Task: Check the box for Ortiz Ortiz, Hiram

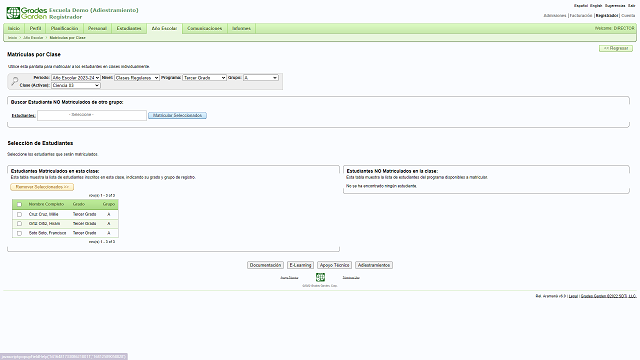Action: point(19,224)
